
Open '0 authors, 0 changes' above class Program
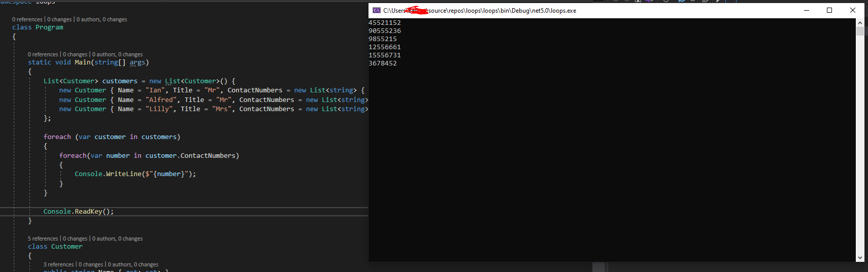[x=102, y=19]
